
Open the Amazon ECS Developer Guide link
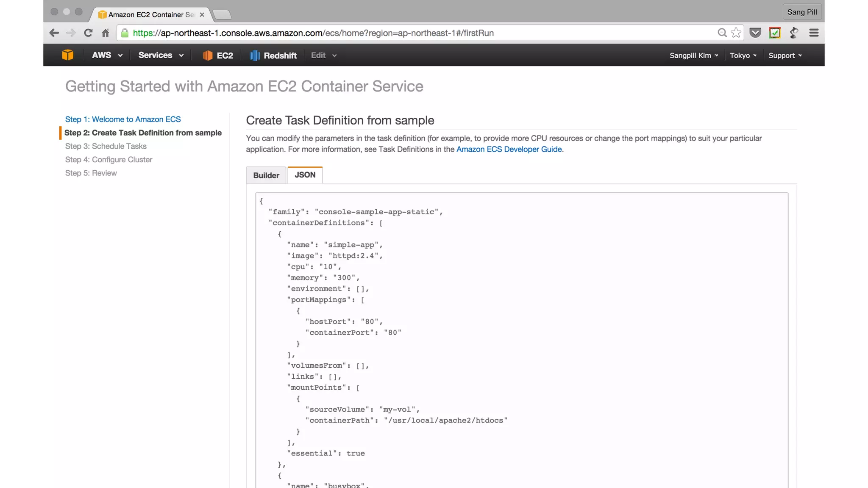(x=509, y=149)
